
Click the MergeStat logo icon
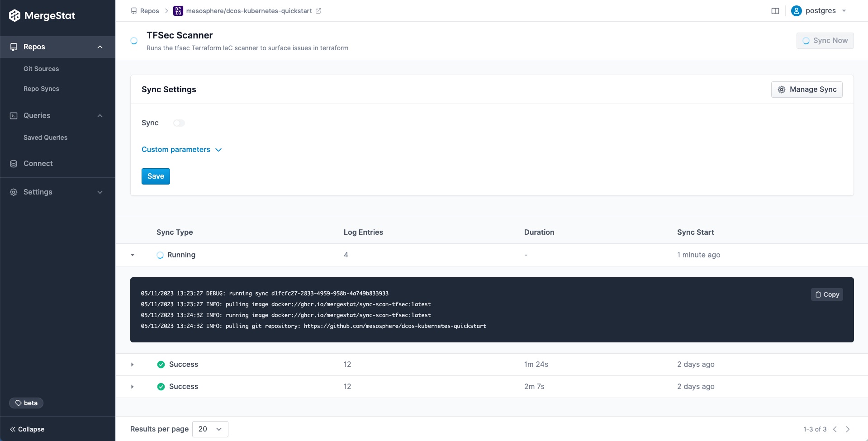tap(15, 16)
